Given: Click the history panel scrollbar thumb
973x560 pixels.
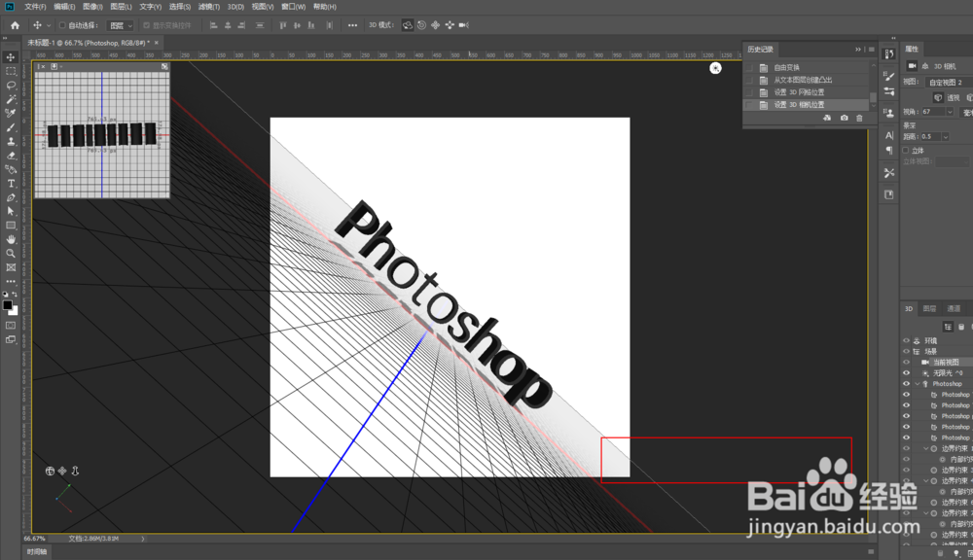Looking at the screenshot, I should pyautogui.click(x=873, y=97).
